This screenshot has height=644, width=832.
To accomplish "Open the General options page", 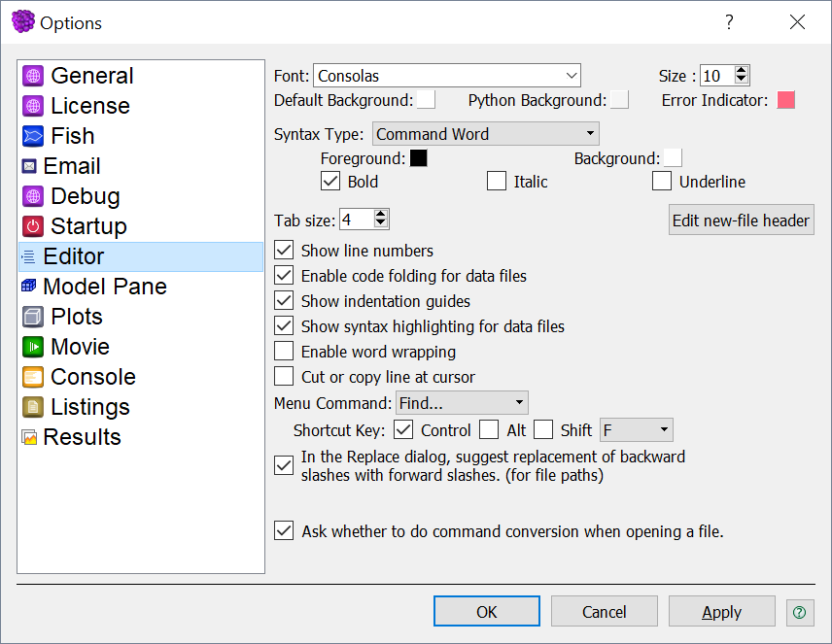I will (x=141, y=76).
